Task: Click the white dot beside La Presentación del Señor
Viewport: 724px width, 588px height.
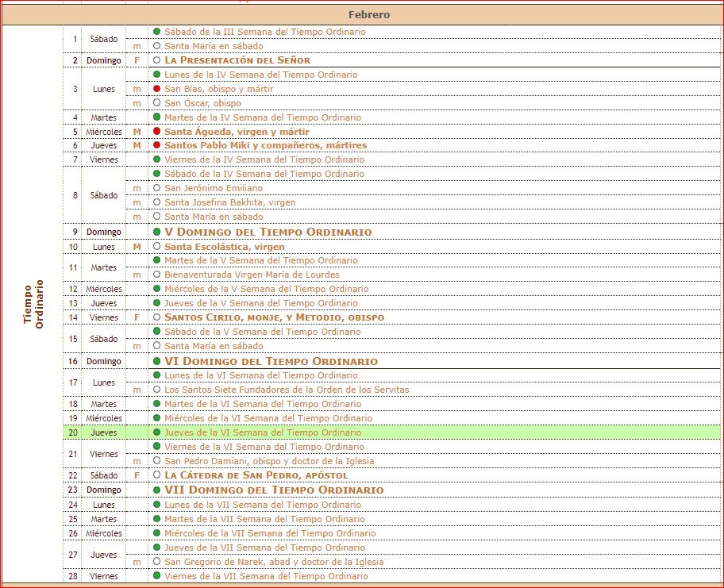Action: point(157,60)
